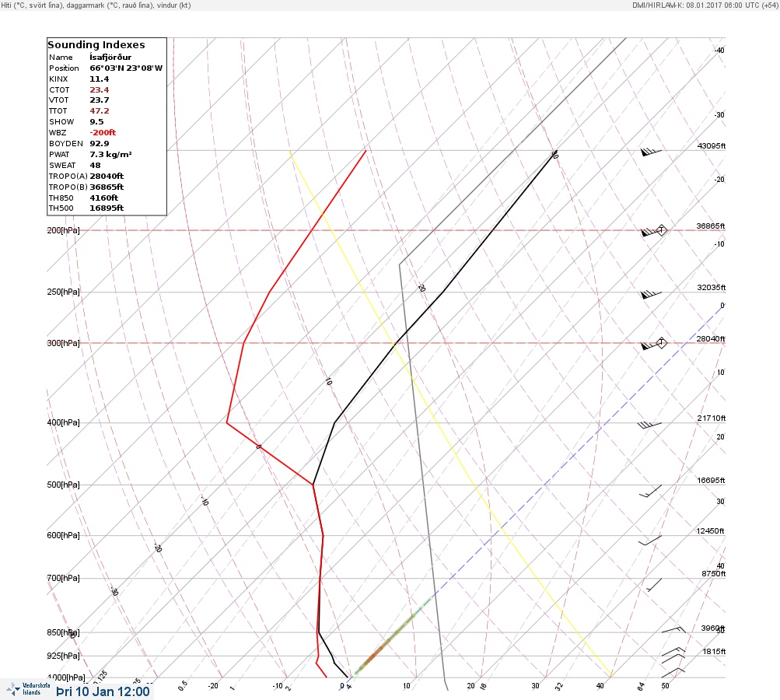
Task: Click the 16695ft altitude label
Action: coord(712,480)
